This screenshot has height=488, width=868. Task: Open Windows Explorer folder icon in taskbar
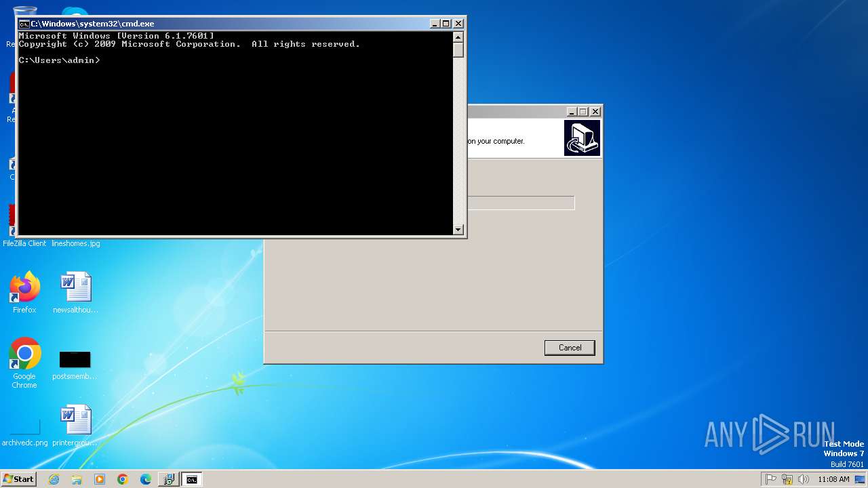[77, 479]
